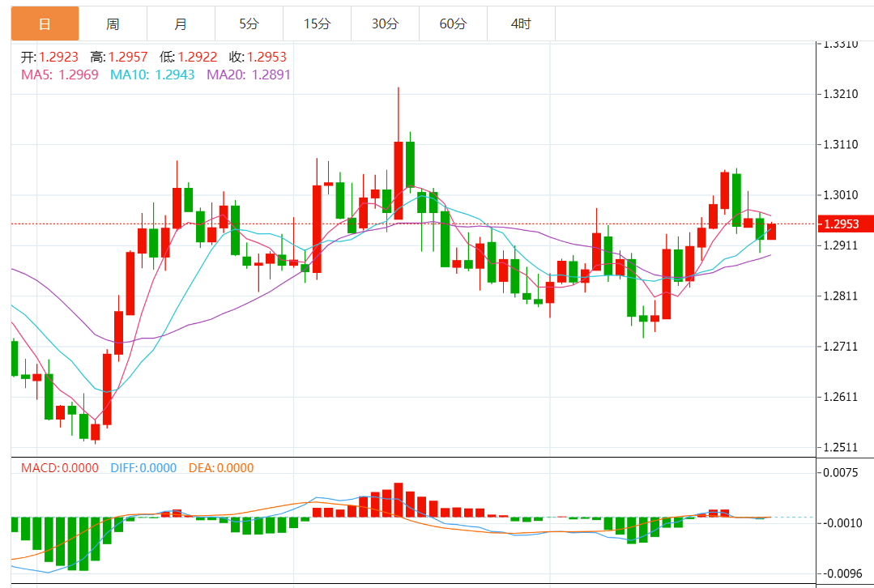
Task: Click the opening price 开:1.2923 value
Action: (49, 57)
